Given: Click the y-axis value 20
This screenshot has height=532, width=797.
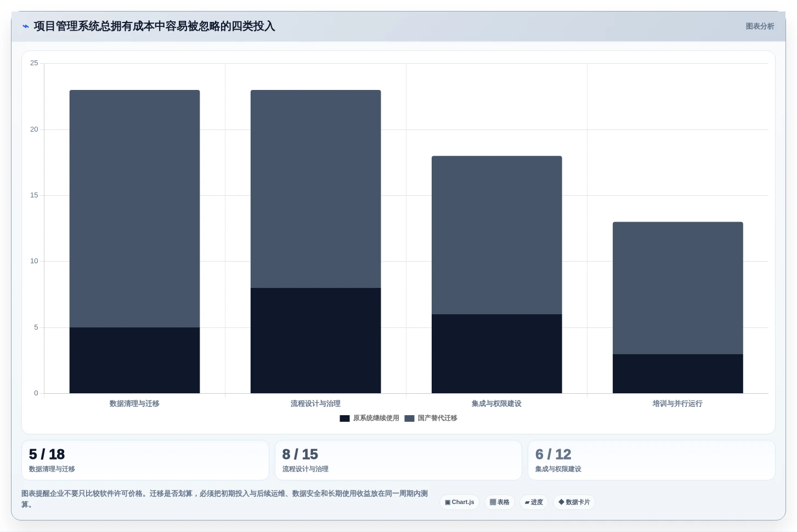Looking at the screenshot, I should (x=34, y=129).
